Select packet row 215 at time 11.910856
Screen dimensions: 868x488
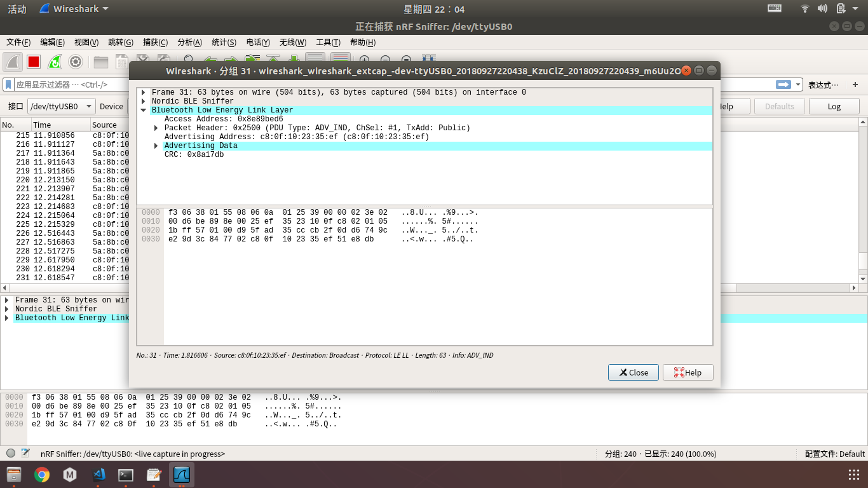[x=65, y=135]
